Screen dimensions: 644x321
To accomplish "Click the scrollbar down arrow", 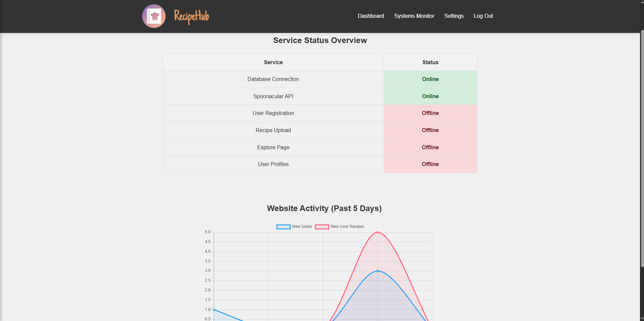I will tap(642, 318).
